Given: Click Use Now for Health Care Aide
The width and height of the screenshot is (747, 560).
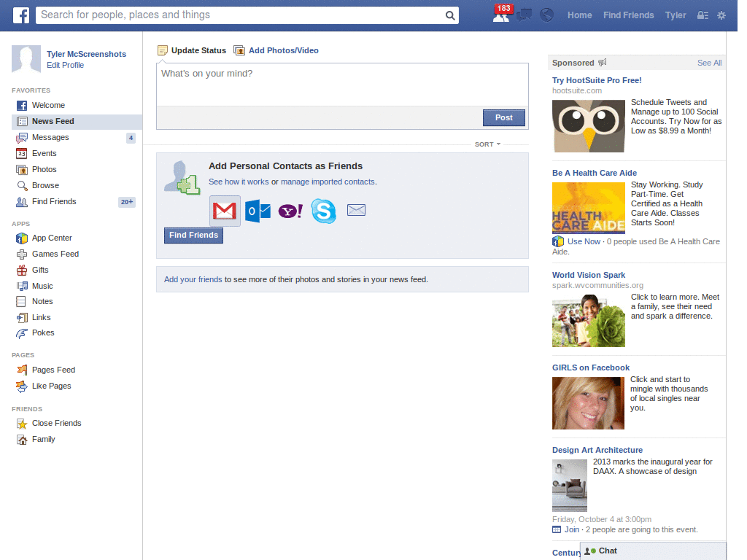Looking at the screenshot, I should click(x=584, y=241).
